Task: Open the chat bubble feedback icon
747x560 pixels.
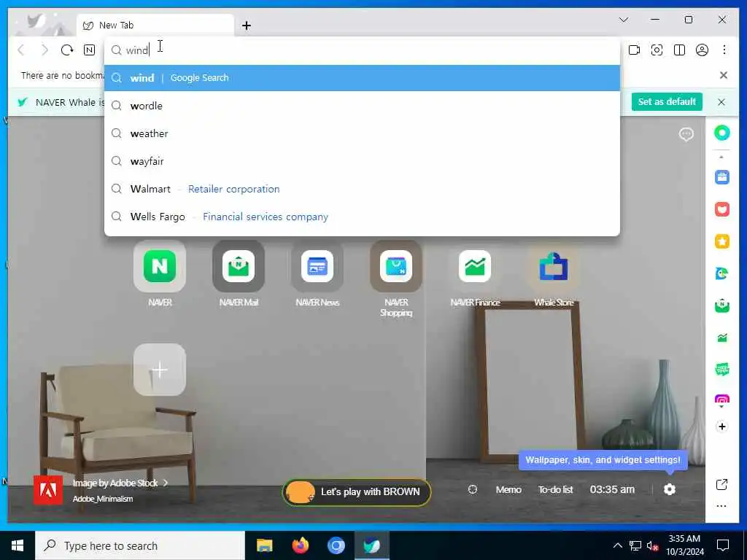Action: [x=686, y=134]
